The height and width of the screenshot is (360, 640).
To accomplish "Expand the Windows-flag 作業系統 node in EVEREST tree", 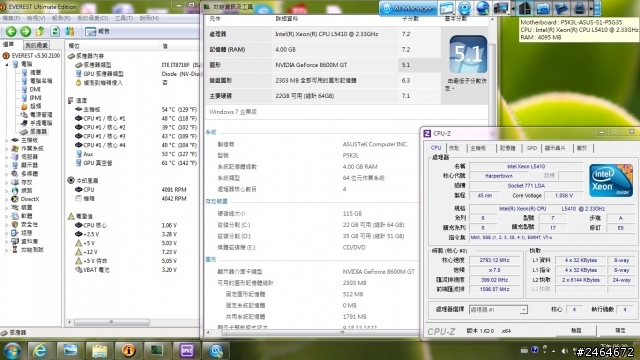I will (7, 149).
